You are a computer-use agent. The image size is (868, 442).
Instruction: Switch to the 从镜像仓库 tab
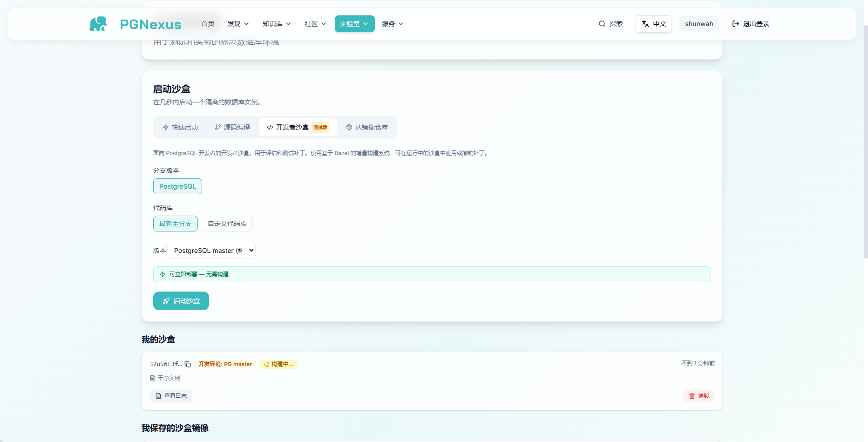tap(367, 127)
